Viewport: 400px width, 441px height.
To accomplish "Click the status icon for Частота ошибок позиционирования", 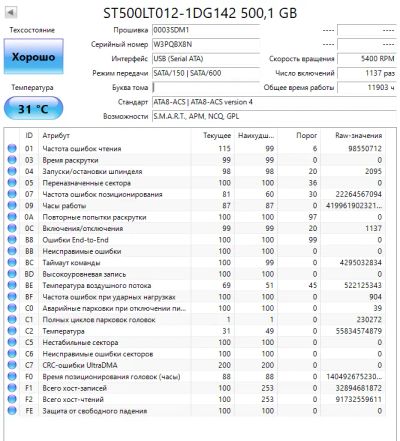I will click(x=12, y=194).
